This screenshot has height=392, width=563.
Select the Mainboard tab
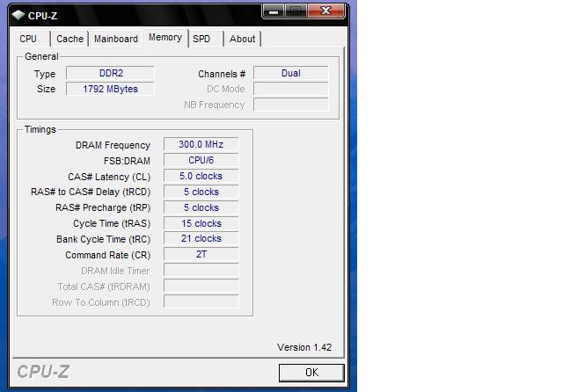(116, 39)
